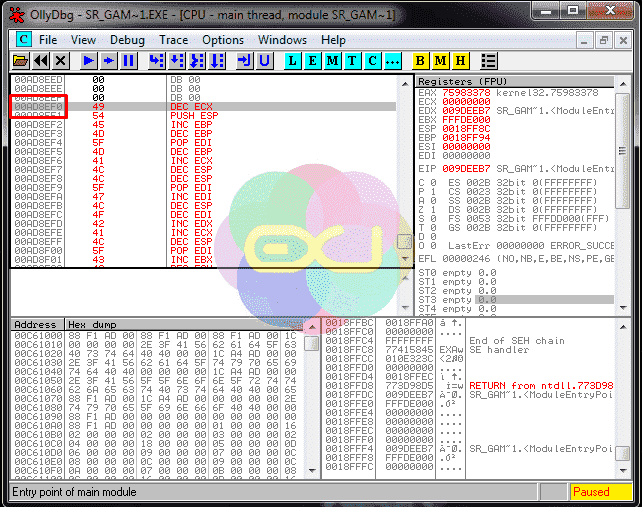Open the File menu

(x=48, y=40)
